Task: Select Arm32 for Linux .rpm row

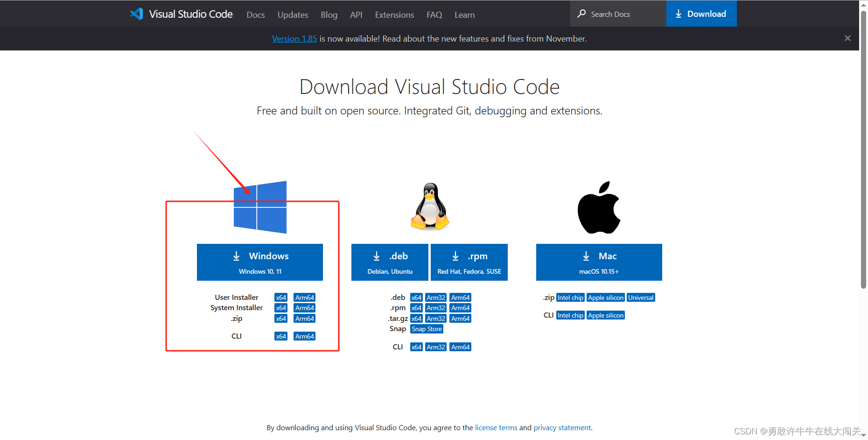Action: click(436, 308)
